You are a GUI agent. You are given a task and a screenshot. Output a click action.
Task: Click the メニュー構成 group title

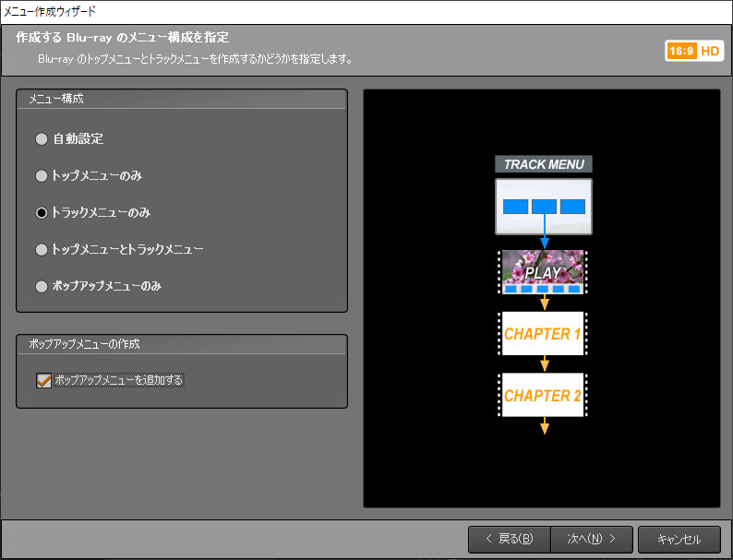[56, 99]
